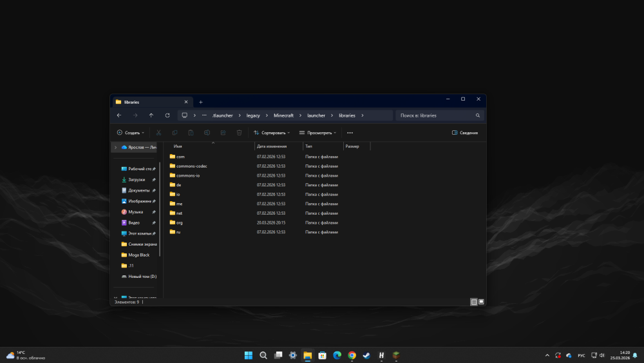Sort by Размер column header
The image size is (644, 363).
352,146
